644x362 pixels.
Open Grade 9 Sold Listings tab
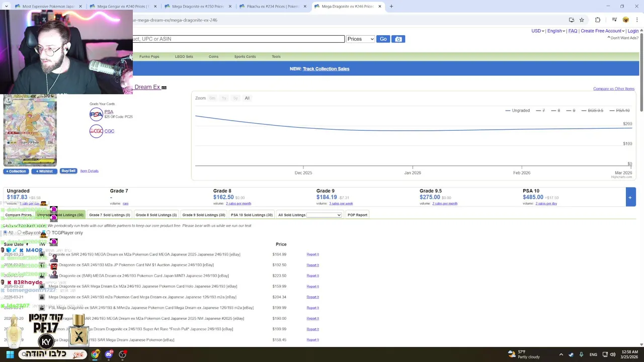click(x=204, y=215)
